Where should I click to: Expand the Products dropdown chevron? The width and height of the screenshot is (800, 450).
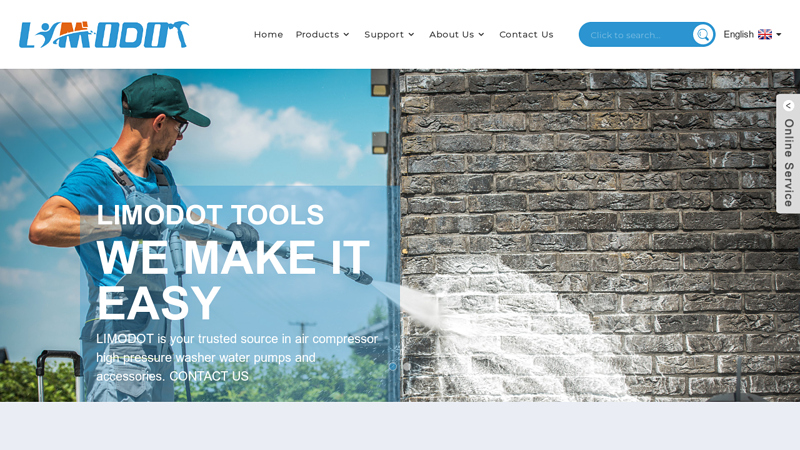[x=346, y=35]
